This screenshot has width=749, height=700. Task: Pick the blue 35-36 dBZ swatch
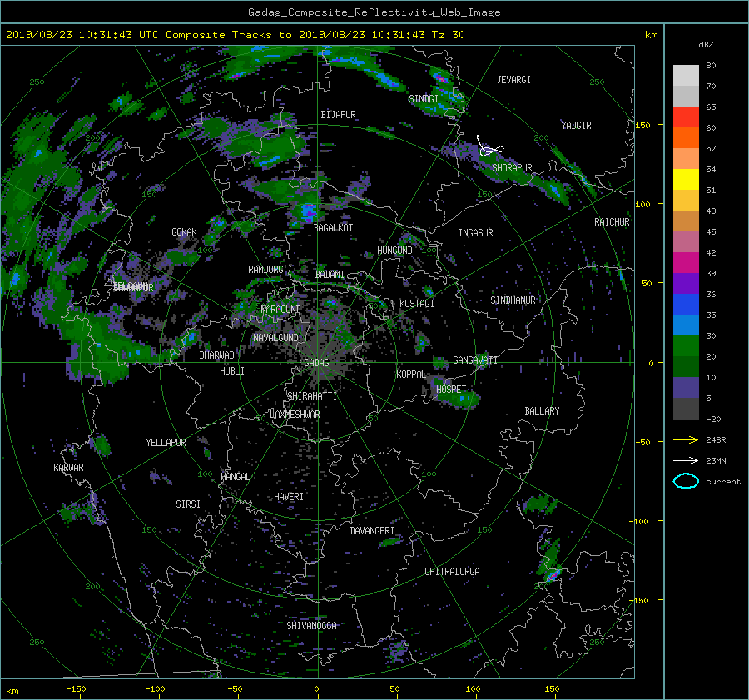coord(686,305)
